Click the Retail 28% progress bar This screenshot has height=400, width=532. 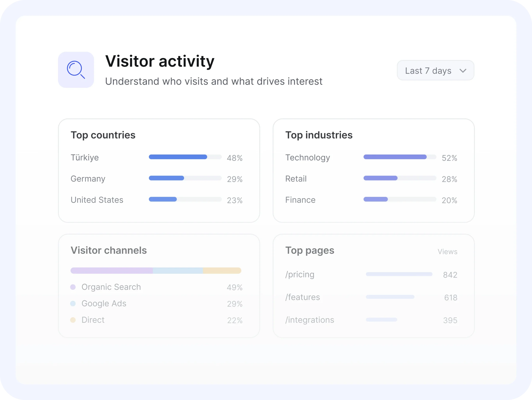point(400,178)
